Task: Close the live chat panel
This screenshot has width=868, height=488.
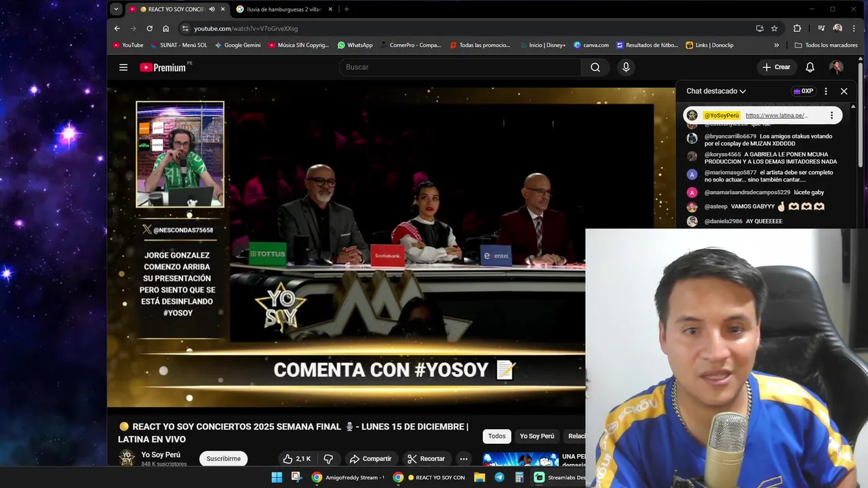Action: 844,91
